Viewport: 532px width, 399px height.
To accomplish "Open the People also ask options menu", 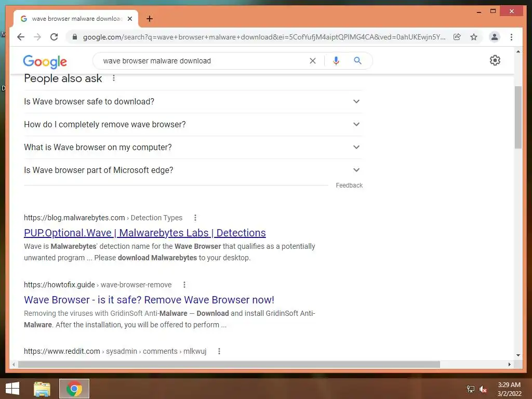I will pyautogui.click(x=114, y=78).
